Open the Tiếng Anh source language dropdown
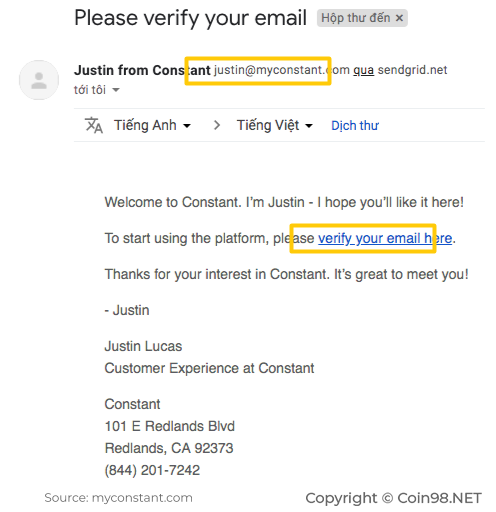The width and height of the screenshot is (496, 512). 152,125
